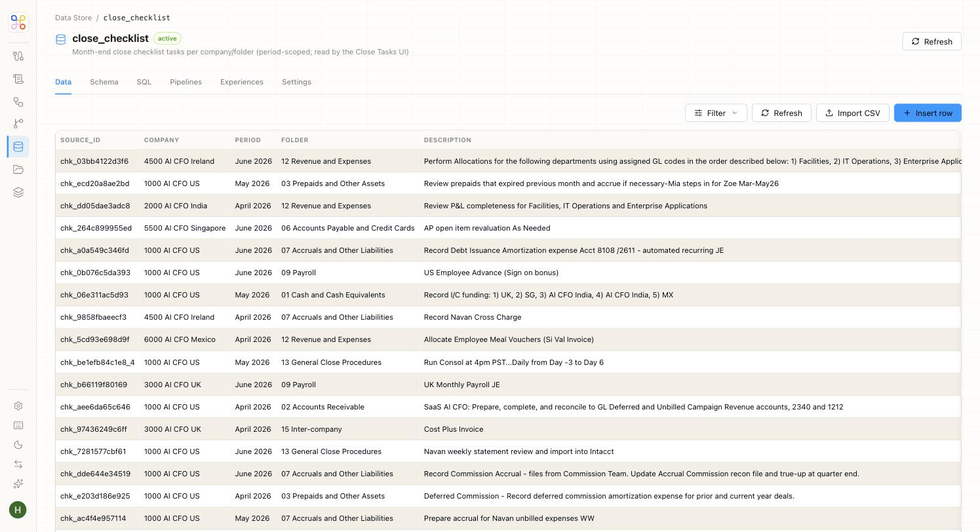Click the swap arrows icon in sidebar

click(x=18, y=464)
